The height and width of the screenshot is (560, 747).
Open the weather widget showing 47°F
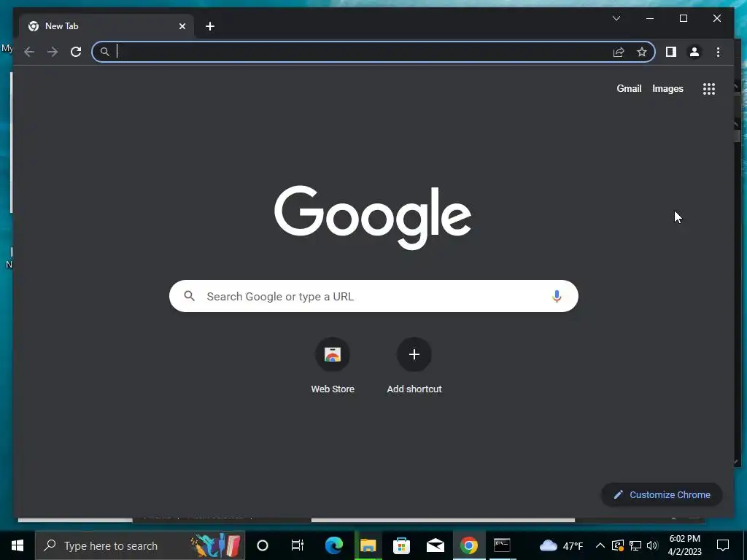pos(561,545)
